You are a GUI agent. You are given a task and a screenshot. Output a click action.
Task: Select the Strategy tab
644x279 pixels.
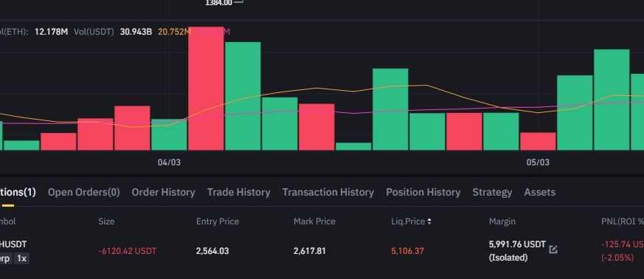click(492, 193)
